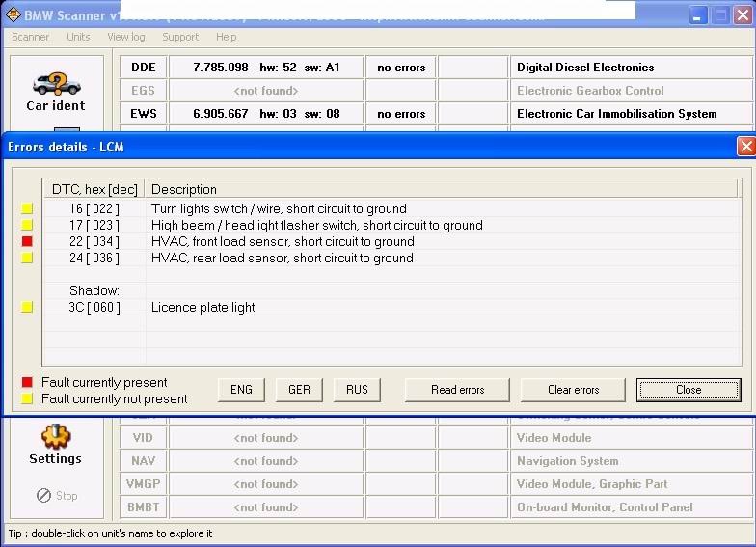Click the EWS unit name cell
Screen dimensions: 756x547
pos(143,114)
